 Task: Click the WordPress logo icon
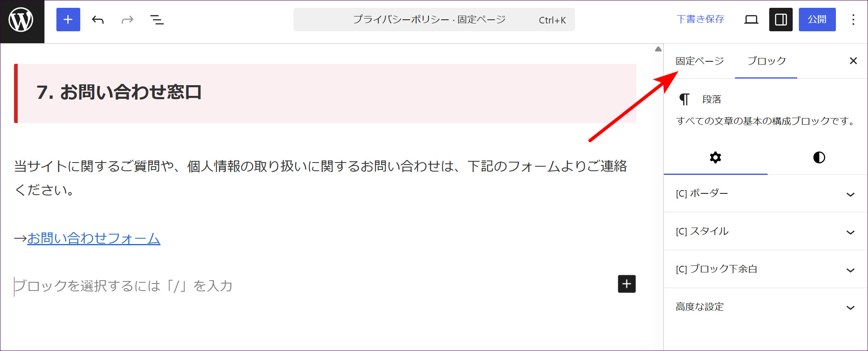[x=21, y=20]
